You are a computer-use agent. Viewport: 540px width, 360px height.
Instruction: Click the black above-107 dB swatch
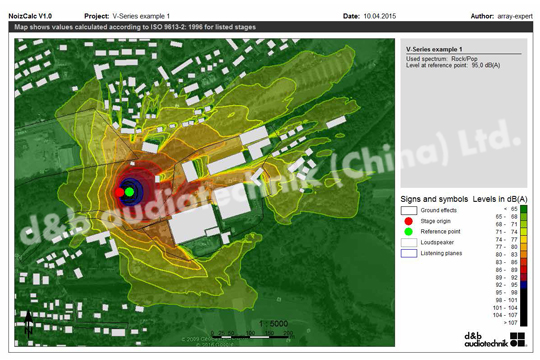pyautogui.click(x=523, y=323)
